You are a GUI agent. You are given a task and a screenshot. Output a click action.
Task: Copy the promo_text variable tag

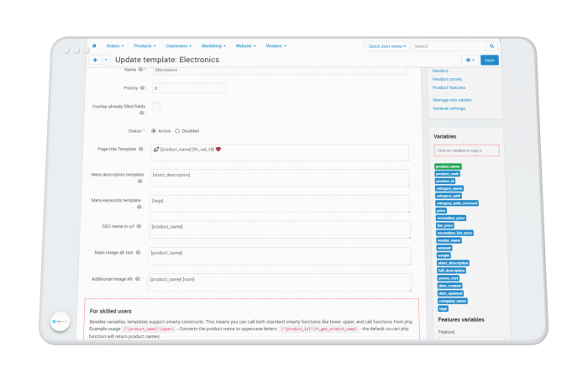[x=449, y=278]
